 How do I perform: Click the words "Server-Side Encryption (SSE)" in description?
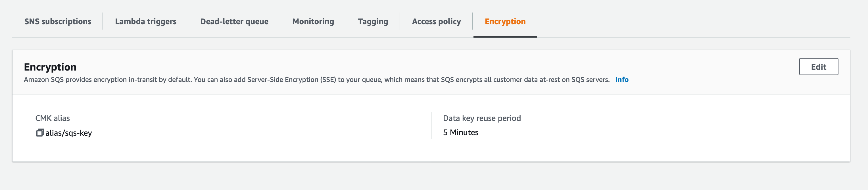[x=291, y=80]
